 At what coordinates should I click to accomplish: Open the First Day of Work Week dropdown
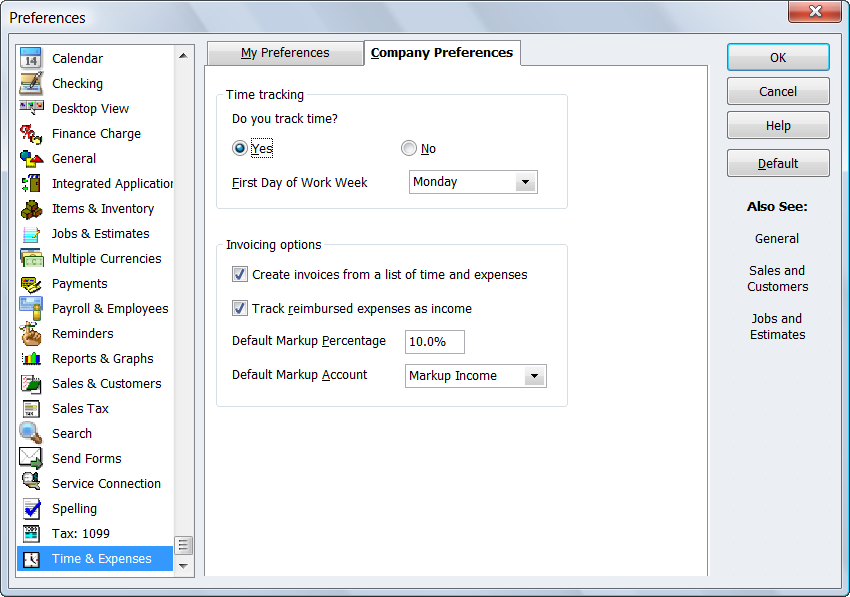coord(525,182)
